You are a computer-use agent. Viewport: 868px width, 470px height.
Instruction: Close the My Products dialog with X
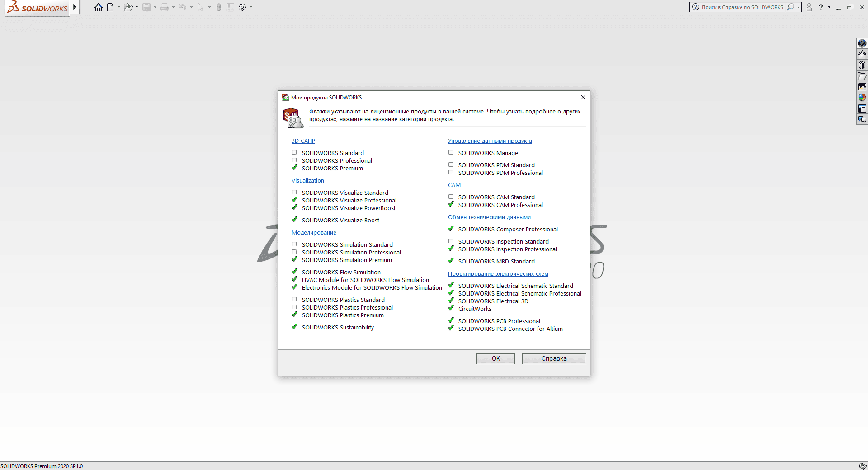coord(583,97)
